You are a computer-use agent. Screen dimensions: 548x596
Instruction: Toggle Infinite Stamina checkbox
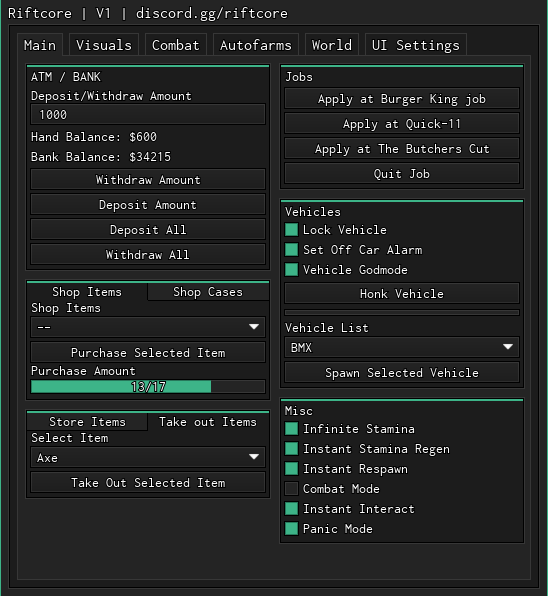291,429
